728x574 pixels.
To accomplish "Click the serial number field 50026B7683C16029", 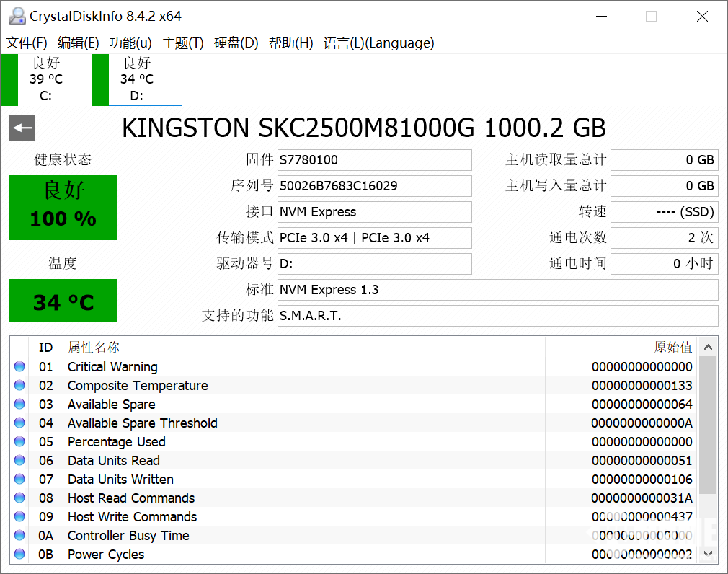I will point(375,186).
